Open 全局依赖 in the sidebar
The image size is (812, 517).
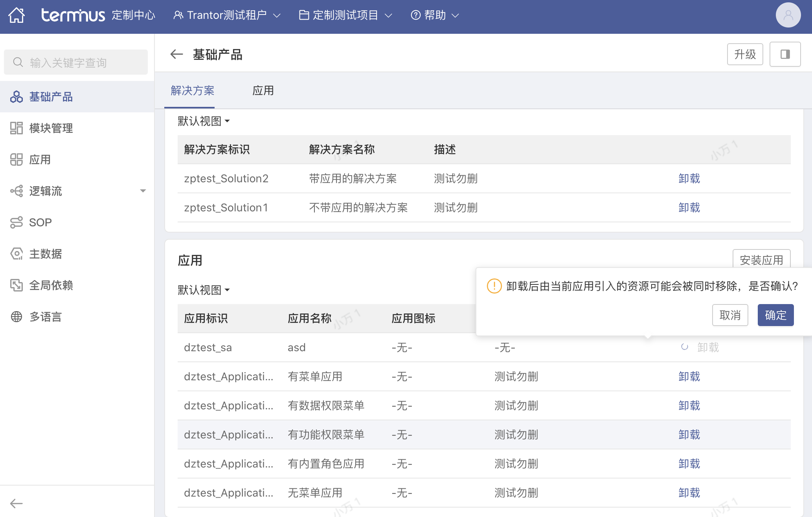coord(77,285)
